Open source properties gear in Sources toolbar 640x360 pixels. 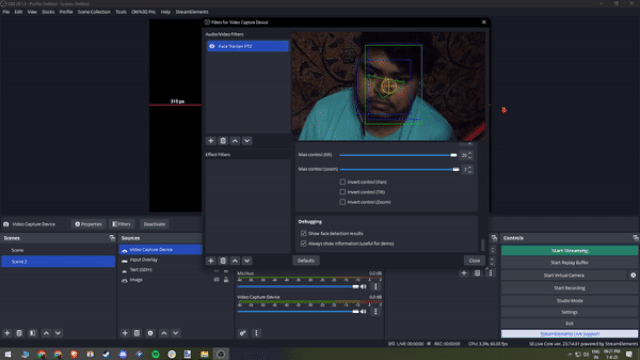coord(150,333)
